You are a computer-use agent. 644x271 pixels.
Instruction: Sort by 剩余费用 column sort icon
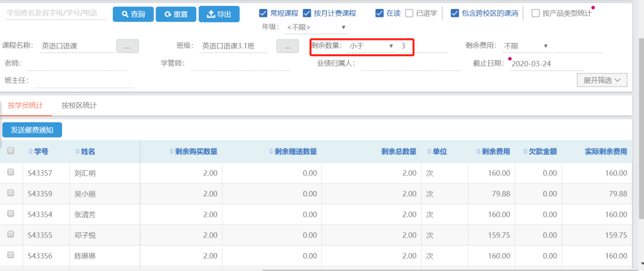pyautogui.click(x=478, y=152)
